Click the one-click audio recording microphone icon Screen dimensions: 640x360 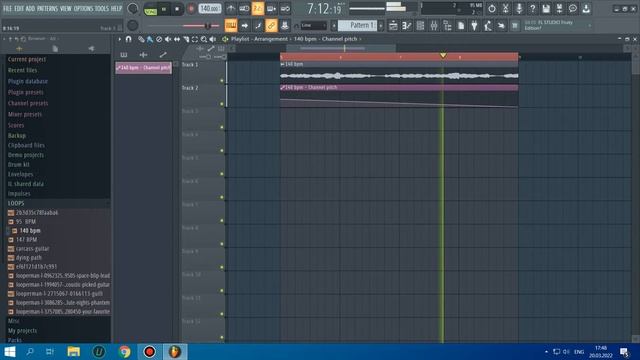click(x=519, y=8)
